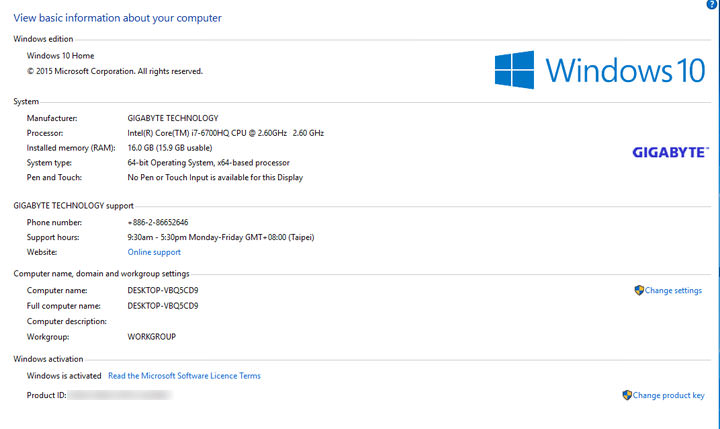Click the 'Windows is activated' status text
The width and height of the screenshot is (720, 429).
pos(64,376)
